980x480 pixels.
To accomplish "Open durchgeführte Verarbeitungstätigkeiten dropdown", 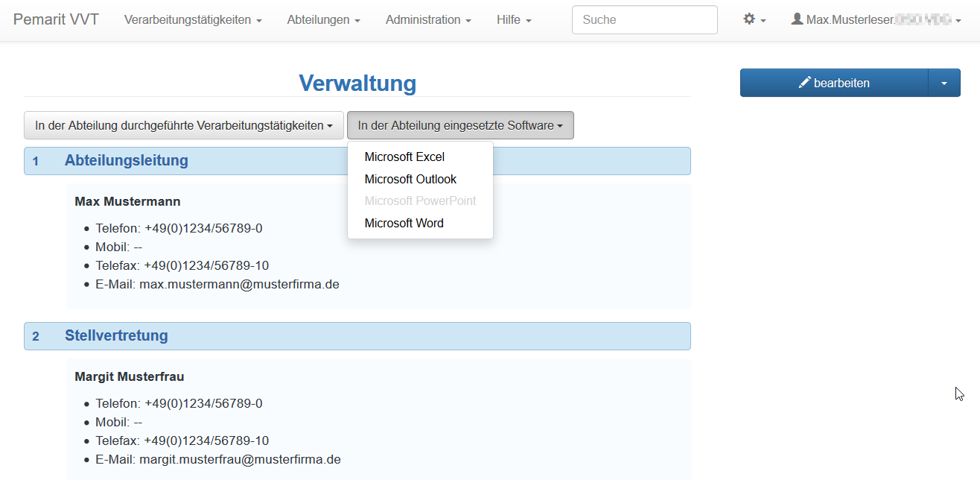I will [x=183, y=126].
